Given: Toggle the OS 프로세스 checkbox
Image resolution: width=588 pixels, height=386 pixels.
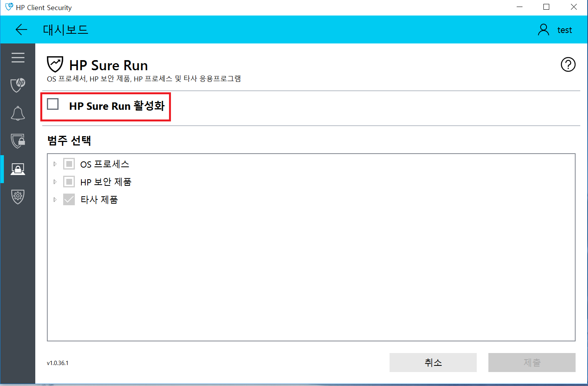Looking at the screenshot, I should coord(69,164).
